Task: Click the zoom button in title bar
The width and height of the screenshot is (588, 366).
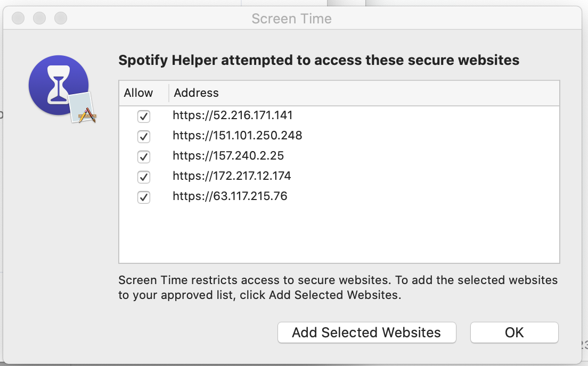Action: click(x=61, y=19)
